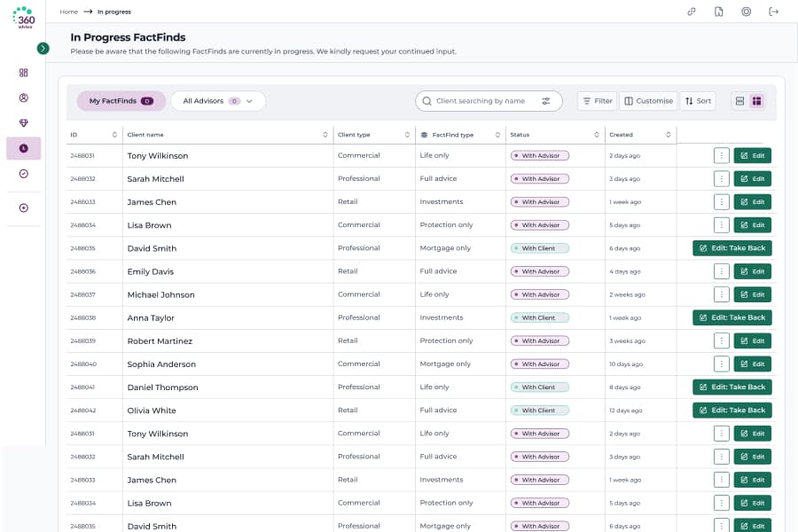Image resolution: width=798 pixels, height=532 pixels.
Task: Click the Customise button
Action: pyautogui.click(x=648, y=101)
